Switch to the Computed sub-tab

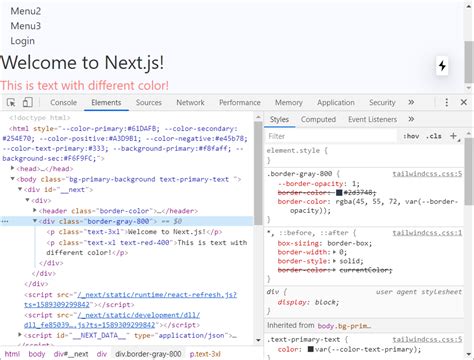click(318, 119)
